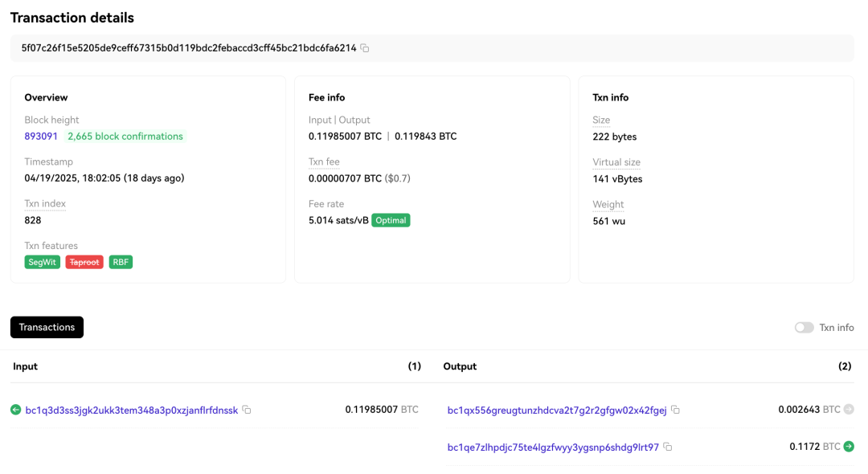Click the 2,665 block confirmations badge
The height and width of the screenshot is (474, 868).
[x=125, y=137]
